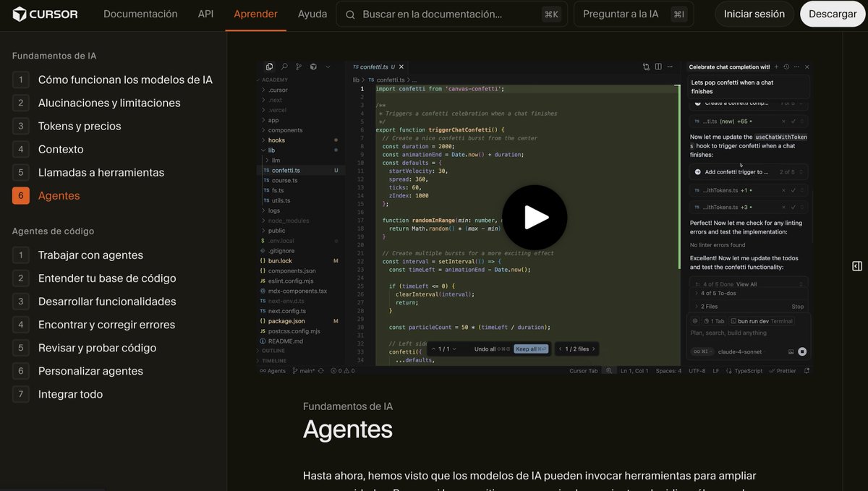Click Fundamentos de IA above the page title

[x=348, y=406]
